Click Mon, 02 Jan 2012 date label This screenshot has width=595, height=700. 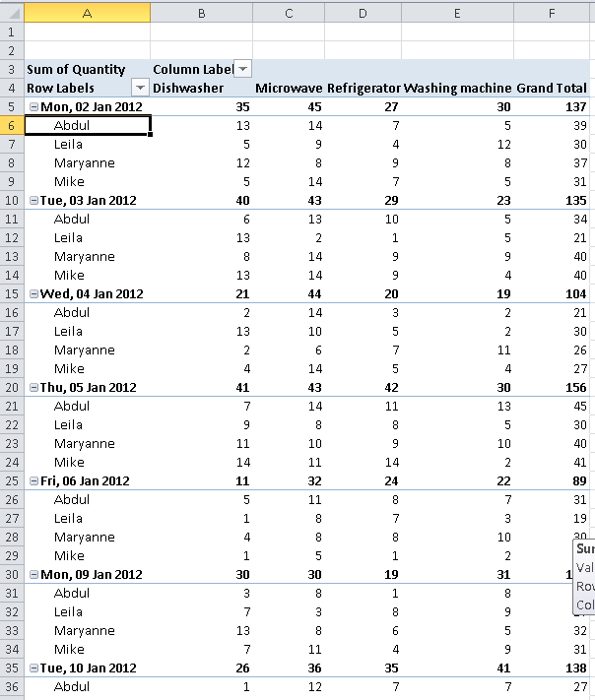92,106
